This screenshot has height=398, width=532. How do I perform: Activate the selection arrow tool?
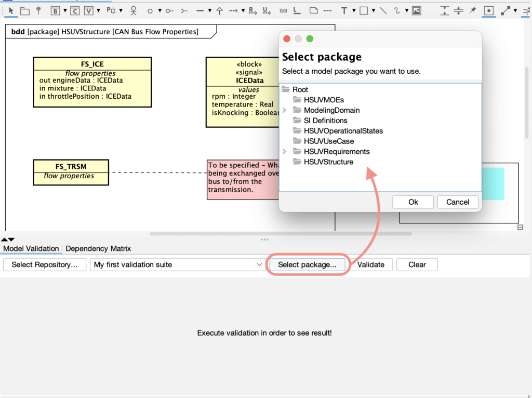click(11, 10)
